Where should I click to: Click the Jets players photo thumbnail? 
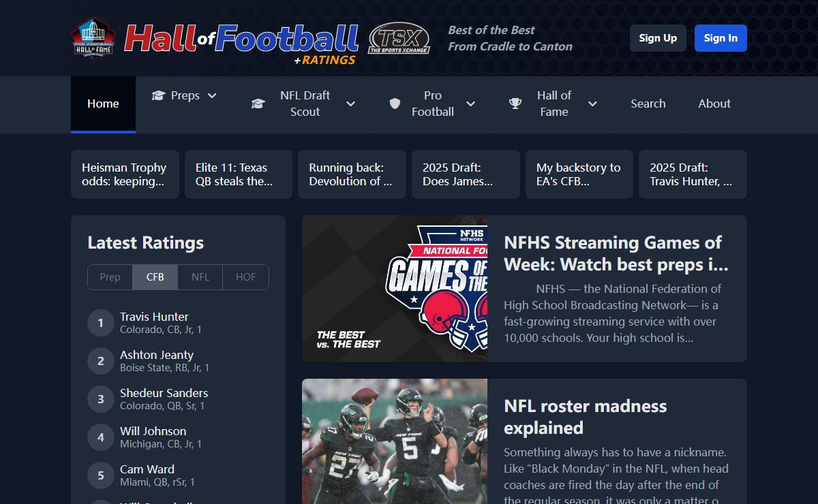[x=395, y=441]
